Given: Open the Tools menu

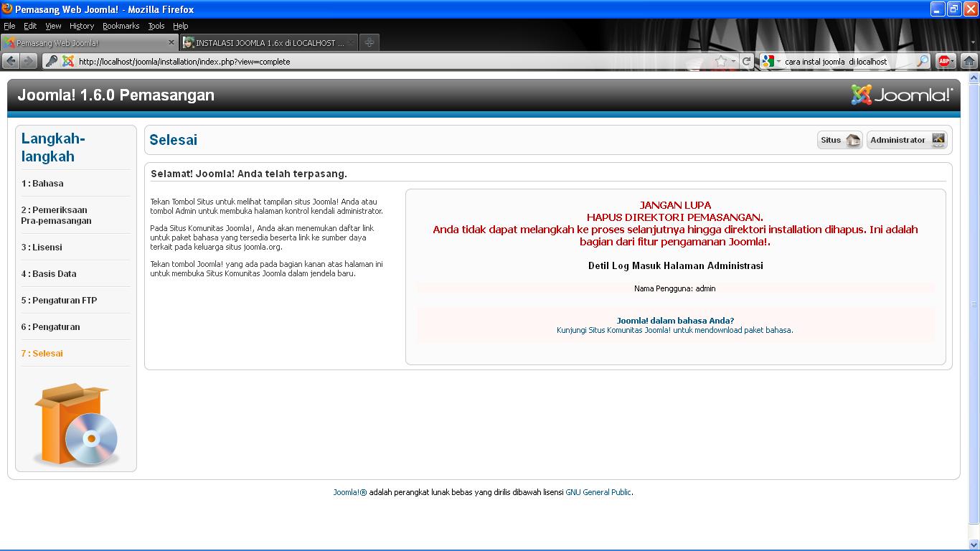Looking at the screenshot, I should tap(156, 26).
